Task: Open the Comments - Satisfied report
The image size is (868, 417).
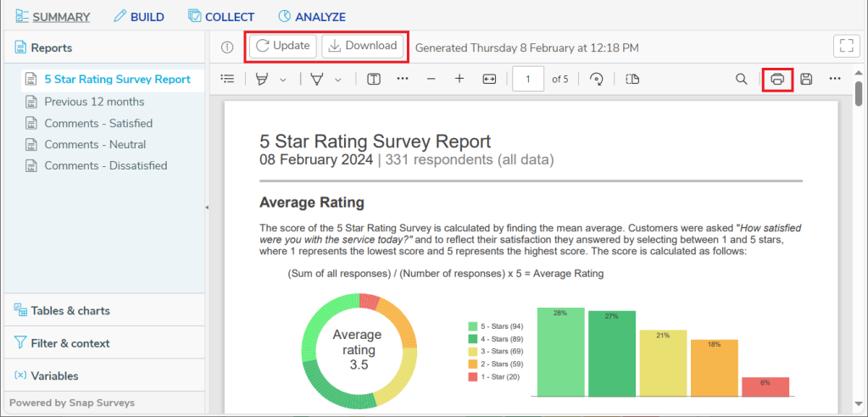Action: coord(98,123)
